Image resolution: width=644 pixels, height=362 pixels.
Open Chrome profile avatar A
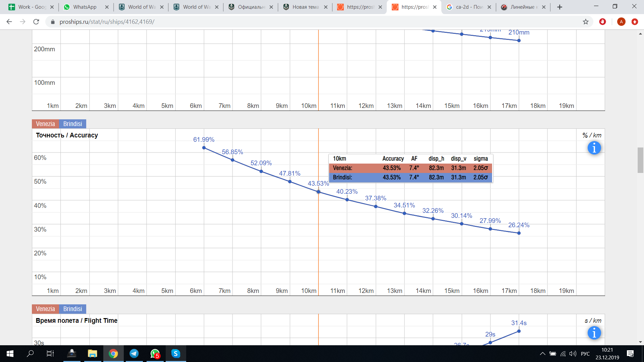coord(621,22)
